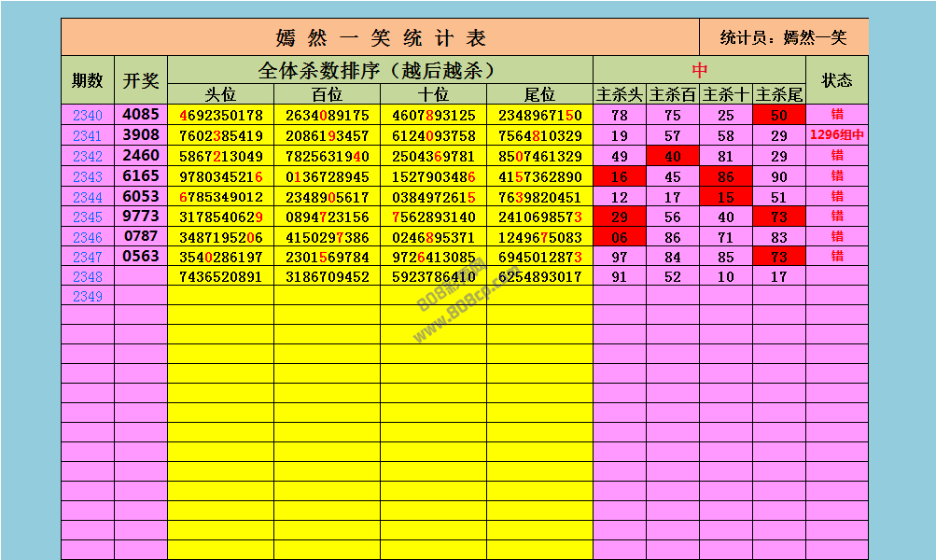
Task: Click the 全体杀数排序 header cell
Action: [380, 70]
